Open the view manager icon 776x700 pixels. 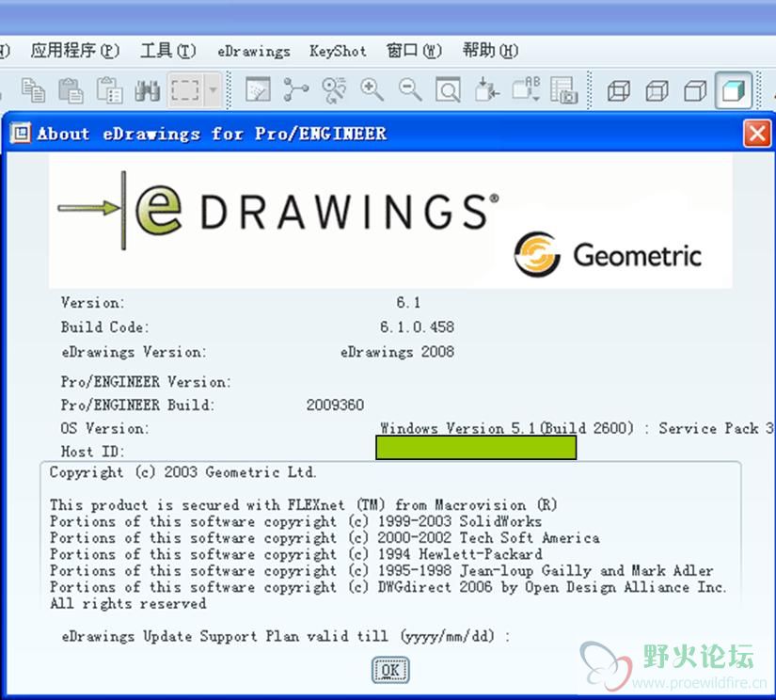564,90
